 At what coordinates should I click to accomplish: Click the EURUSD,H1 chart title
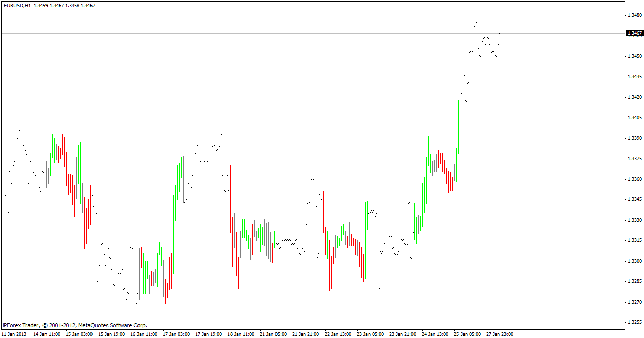[x=17, y=5]
